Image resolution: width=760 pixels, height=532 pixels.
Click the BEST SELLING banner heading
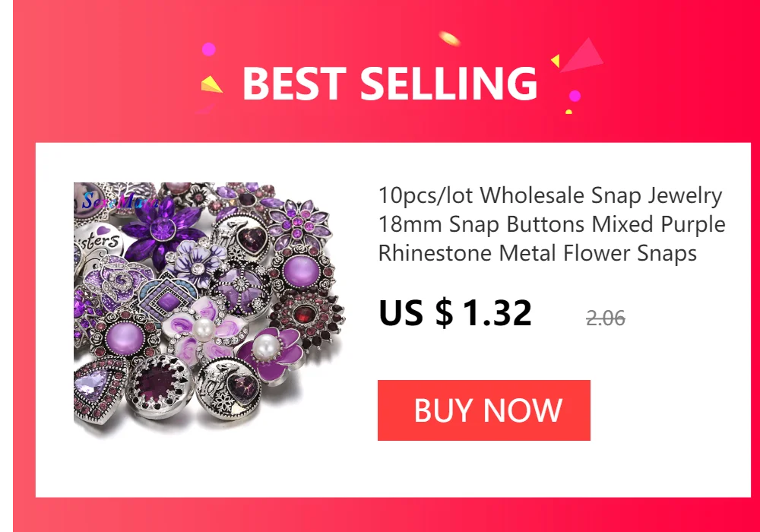[x=390, y=84]
